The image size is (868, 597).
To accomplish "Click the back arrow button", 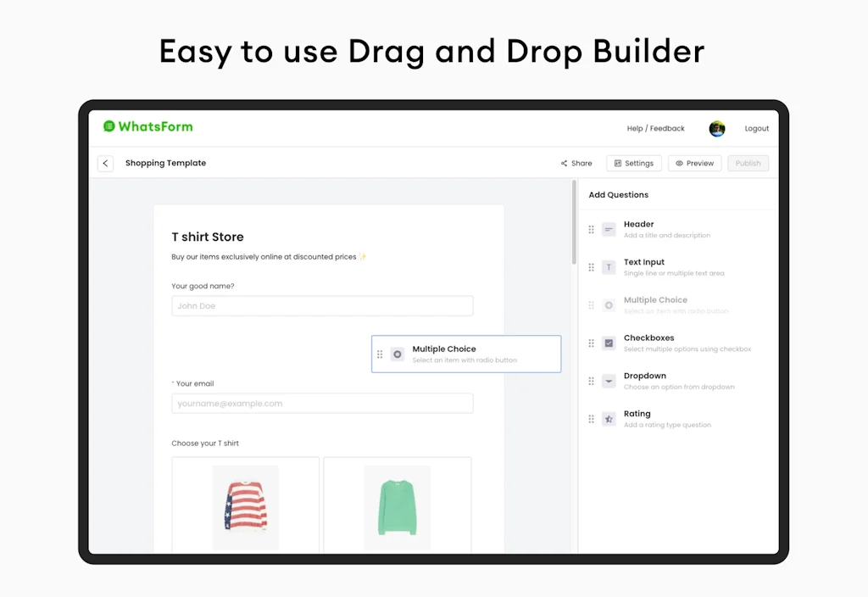I will click(x=105, y=164).
